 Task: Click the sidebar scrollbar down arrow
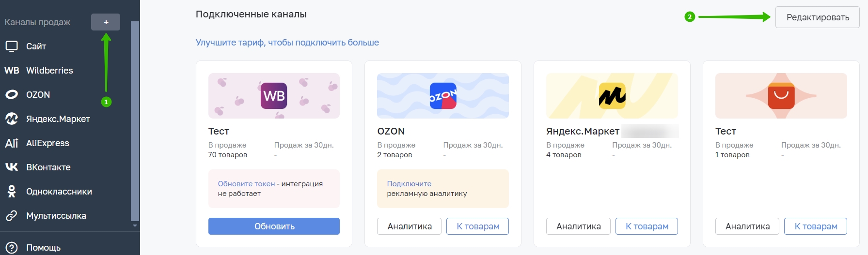[135, 225]
